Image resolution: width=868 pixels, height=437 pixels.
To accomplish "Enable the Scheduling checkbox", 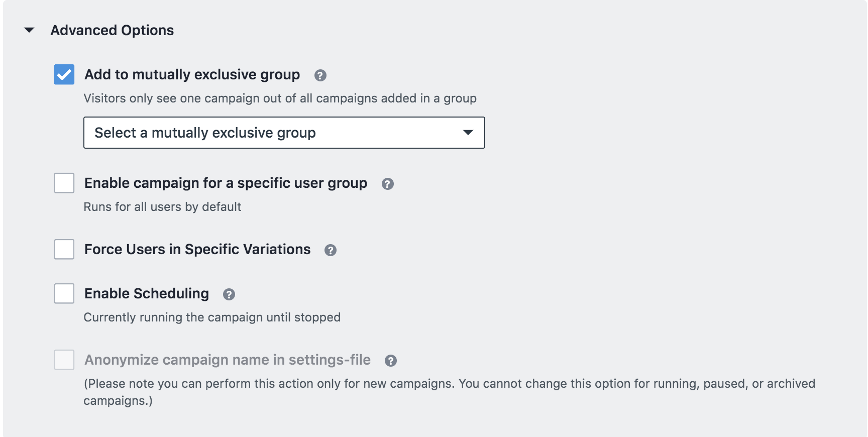I will coord(64,293).
